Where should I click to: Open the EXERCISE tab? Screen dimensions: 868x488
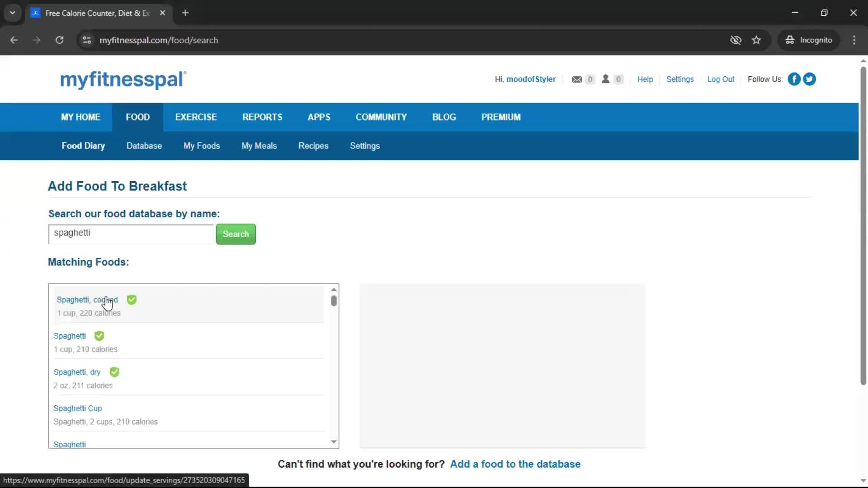tap(196, 117)
